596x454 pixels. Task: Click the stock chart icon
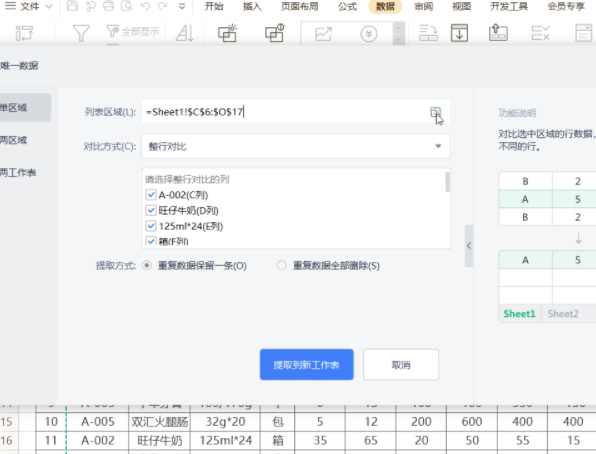click(323, 34)
